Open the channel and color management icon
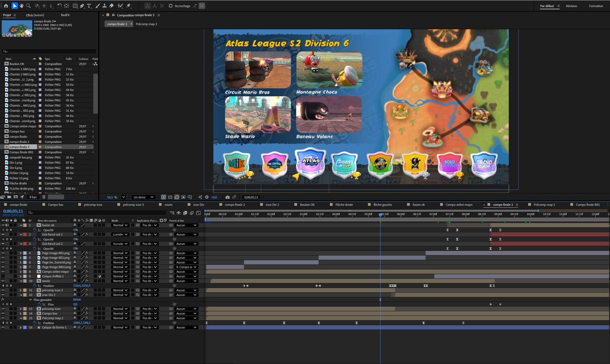 [x=201, y=197]
